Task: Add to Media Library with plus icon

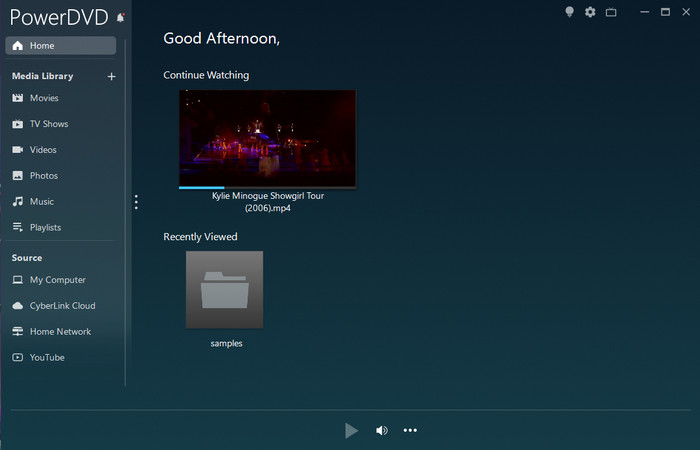Action: coord(111,76)
